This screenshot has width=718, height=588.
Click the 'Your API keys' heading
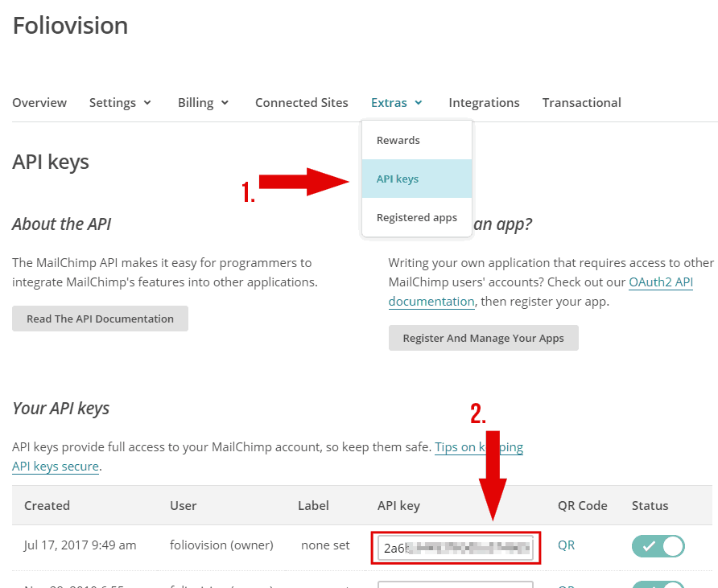(61, 408)
